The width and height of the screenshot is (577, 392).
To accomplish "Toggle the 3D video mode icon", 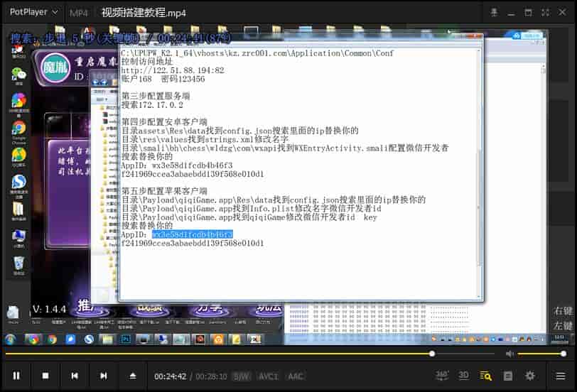I will pyautogui.click(x=463, y=376).
